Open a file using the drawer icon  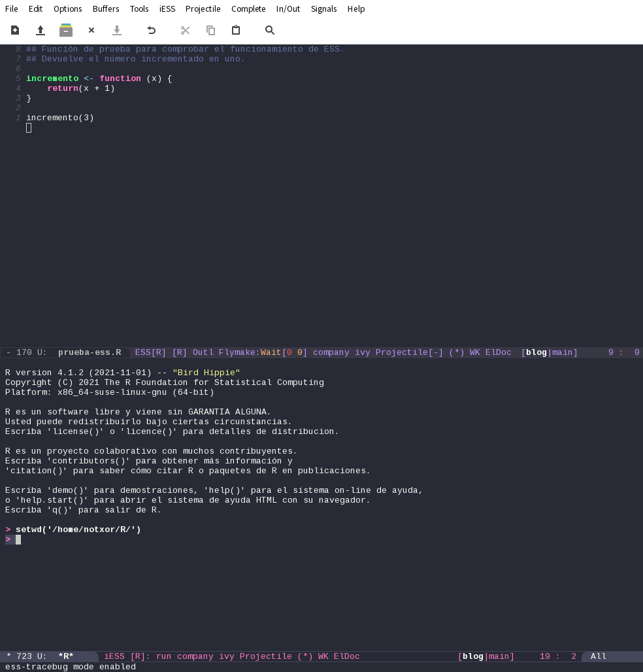tap(66, 30)
